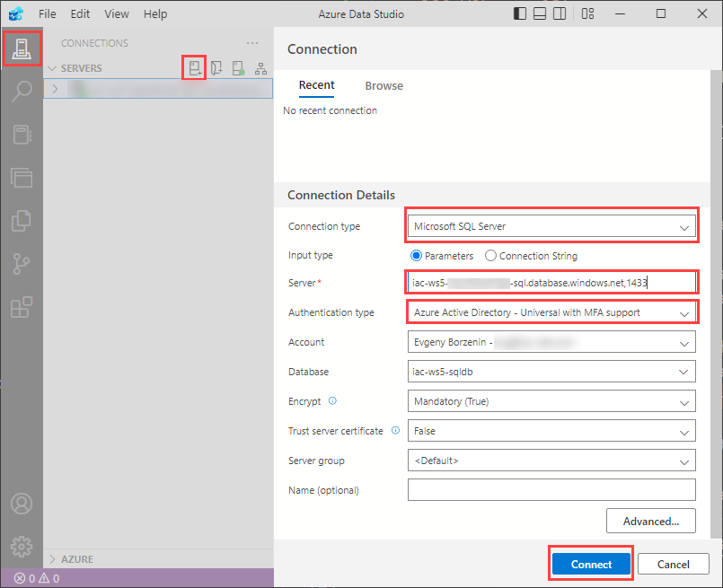Open the Server group dropdown

pyautogui.click(x=551, y=461)
